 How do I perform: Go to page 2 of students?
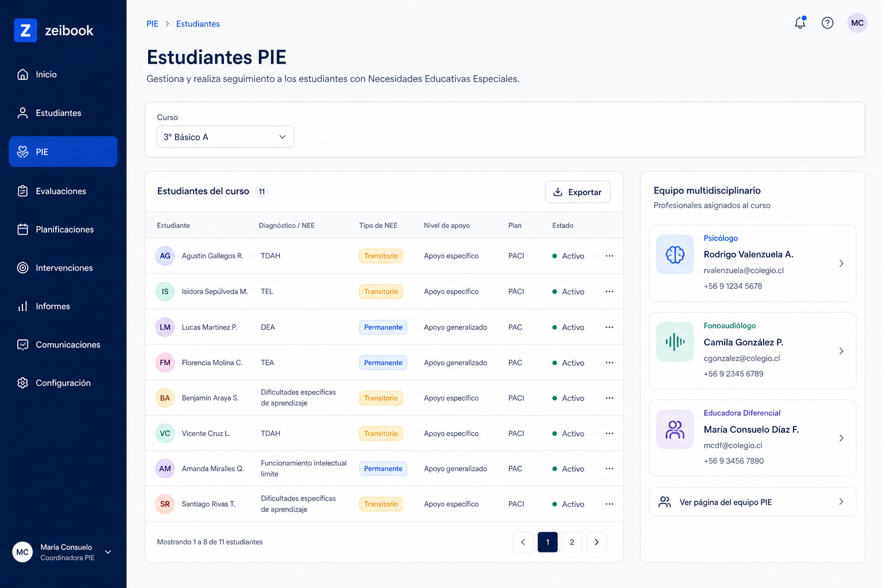572,542
